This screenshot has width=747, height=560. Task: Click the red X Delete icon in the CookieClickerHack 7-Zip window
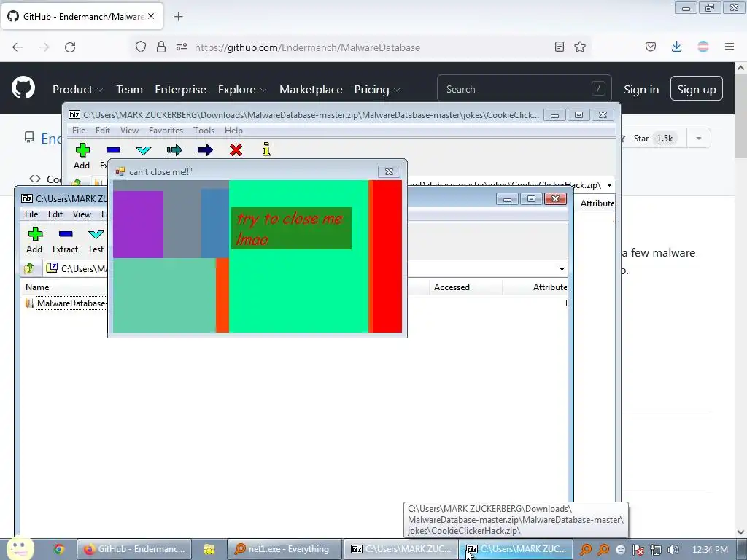[236, 150]
